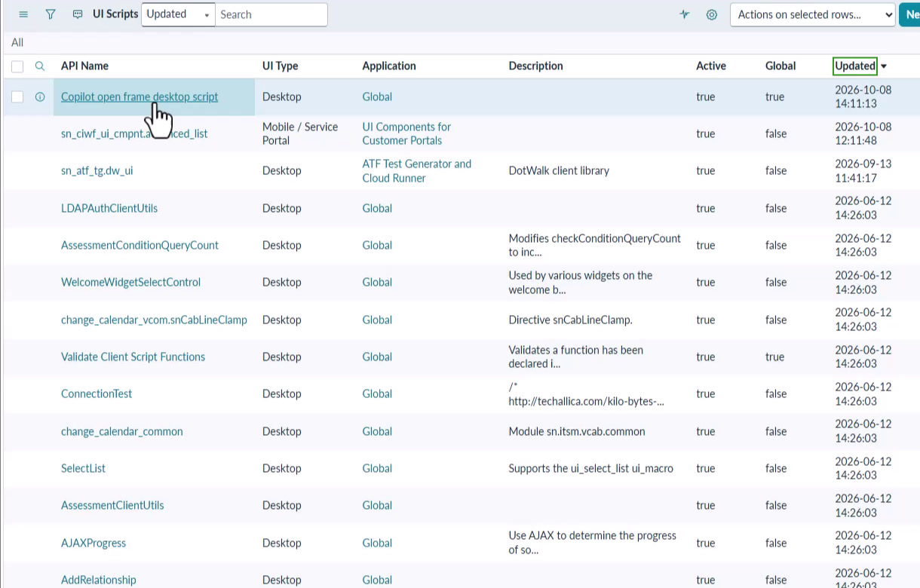Sort by Global column header
The image size is (920, 588).
(780, 66)
